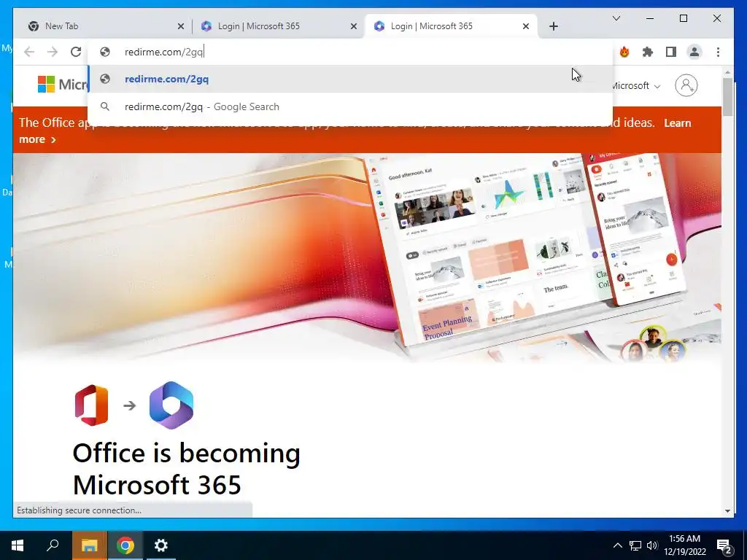Expand the All Microsoft dropdown chevron
The height and width of the screenshot is (560, 747).
pos(657,86)
